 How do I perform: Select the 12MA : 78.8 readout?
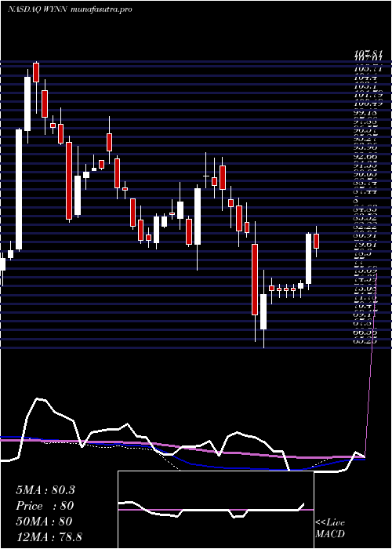point(49,536)
